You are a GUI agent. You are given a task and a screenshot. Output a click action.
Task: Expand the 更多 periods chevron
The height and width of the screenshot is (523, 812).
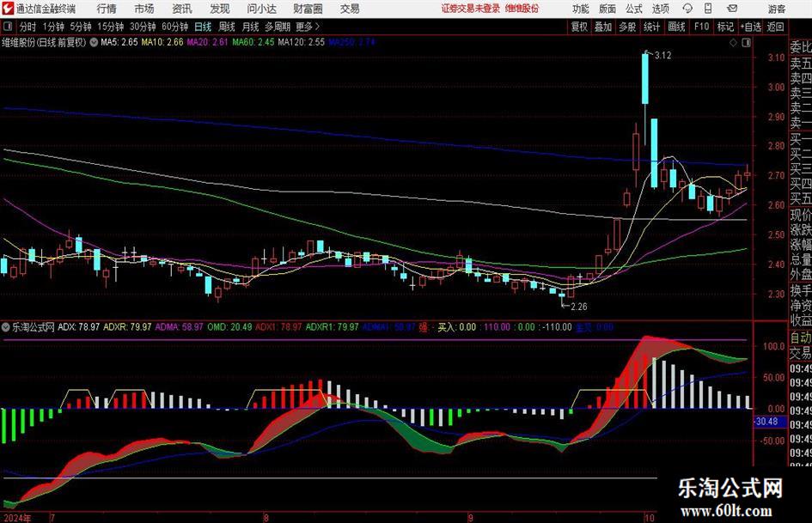point(317,27)
